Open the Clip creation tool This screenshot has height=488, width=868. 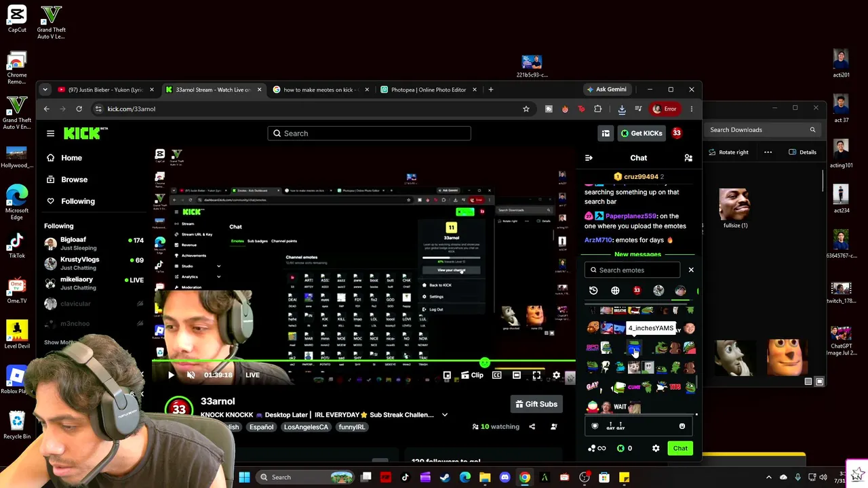(472, 375)
